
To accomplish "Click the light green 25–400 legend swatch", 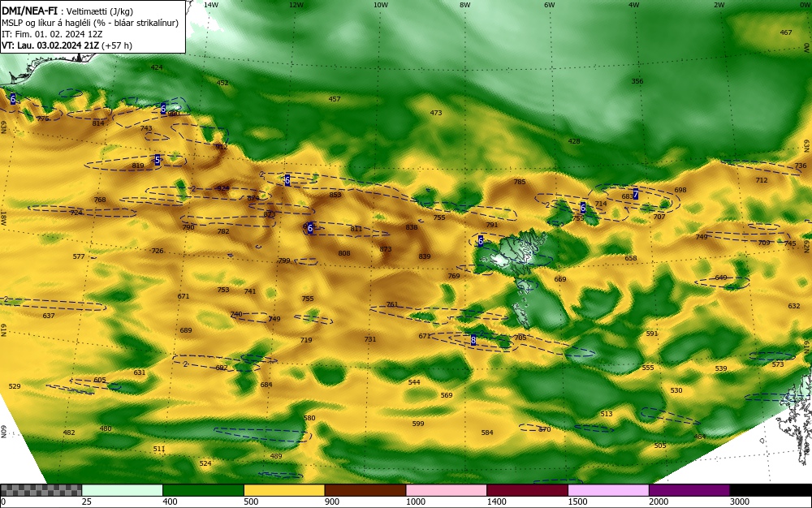I will (122, 490).
